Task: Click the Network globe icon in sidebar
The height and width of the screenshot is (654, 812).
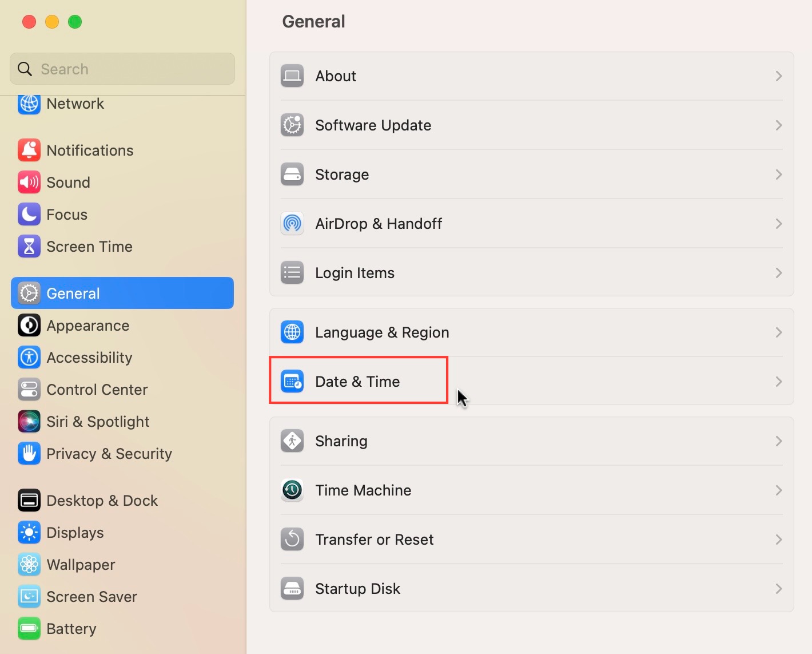Action: point(29,104)
